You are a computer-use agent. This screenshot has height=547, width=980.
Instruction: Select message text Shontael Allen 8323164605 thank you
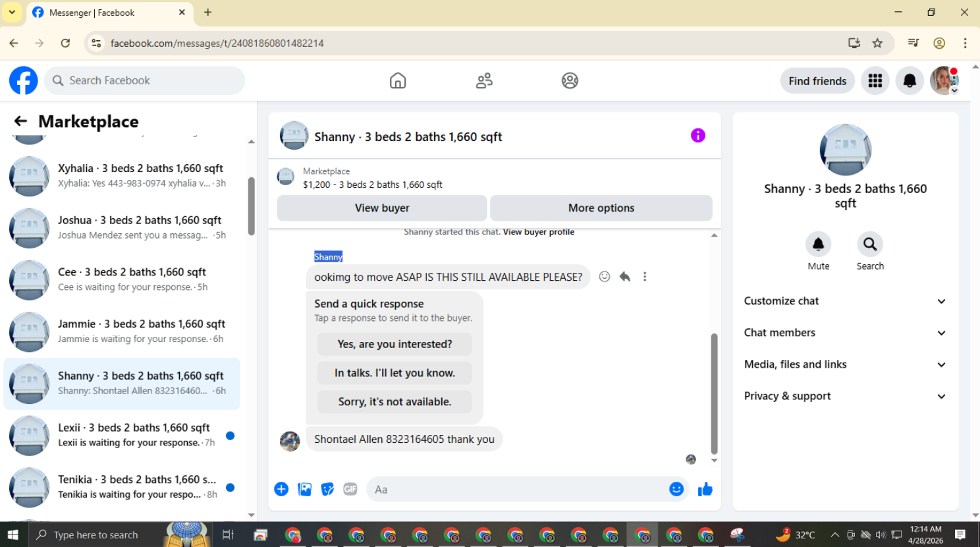[x=404, y=439]
